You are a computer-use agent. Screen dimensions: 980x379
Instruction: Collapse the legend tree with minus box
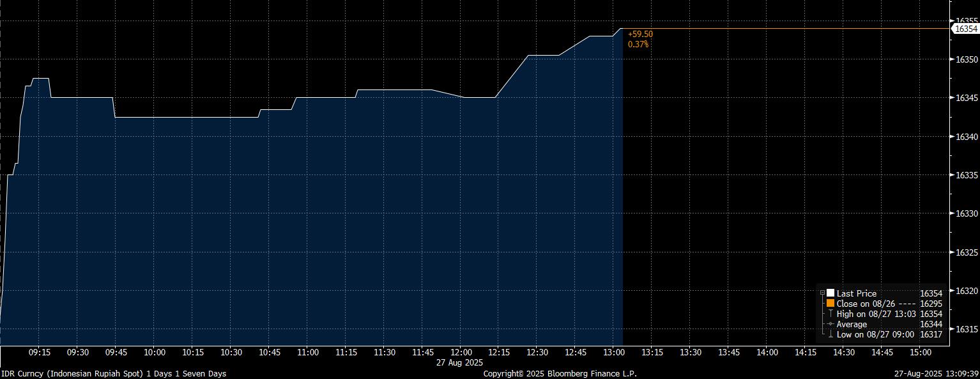click(x=822, y=293)
